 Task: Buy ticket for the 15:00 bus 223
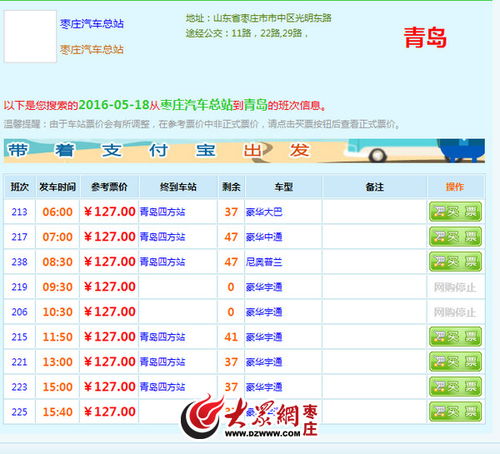(455, 387)
